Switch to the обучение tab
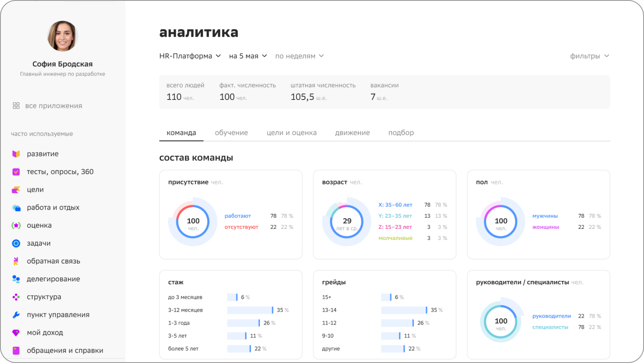Viewport: 644px width, 363px height. 231,133
